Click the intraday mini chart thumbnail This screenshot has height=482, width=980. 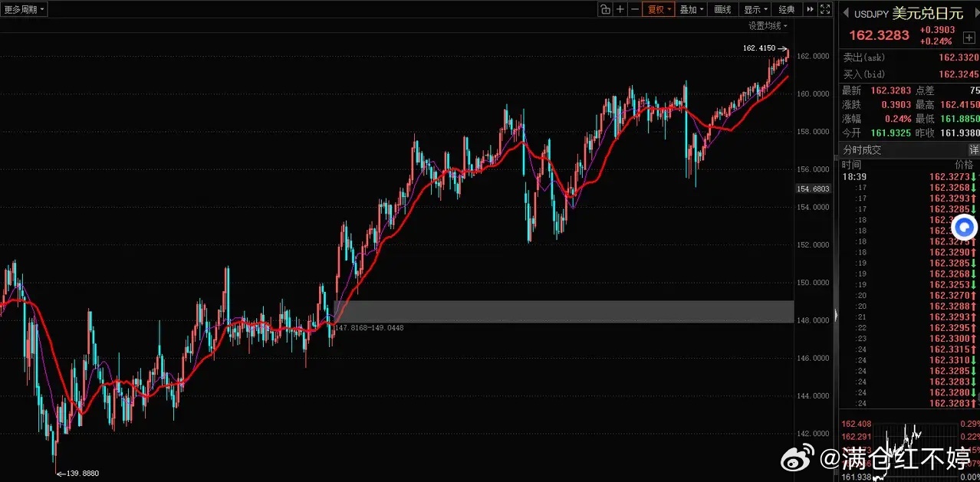909,449
